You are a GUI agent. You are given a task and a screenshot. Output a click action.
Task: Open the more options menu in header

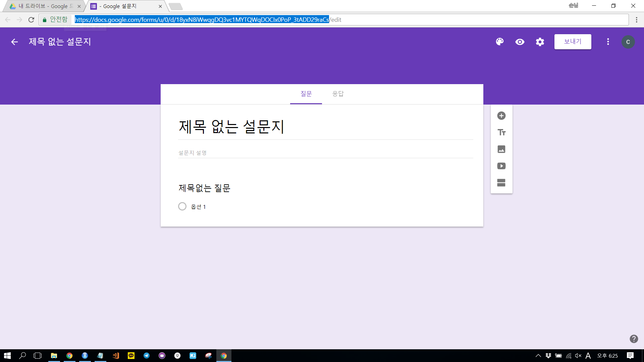tap(608, 42)
